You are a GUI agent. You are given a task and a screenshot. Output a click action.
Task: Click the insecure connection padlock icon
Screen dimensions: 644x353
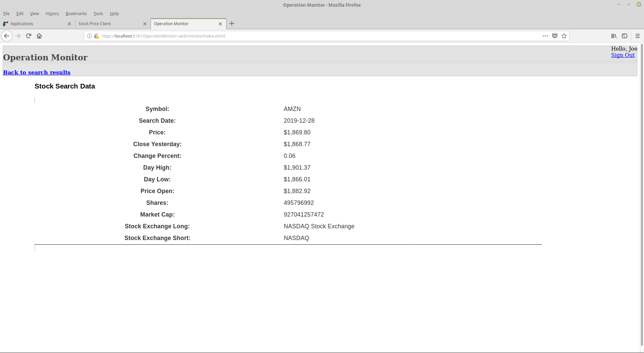[96, 36]
